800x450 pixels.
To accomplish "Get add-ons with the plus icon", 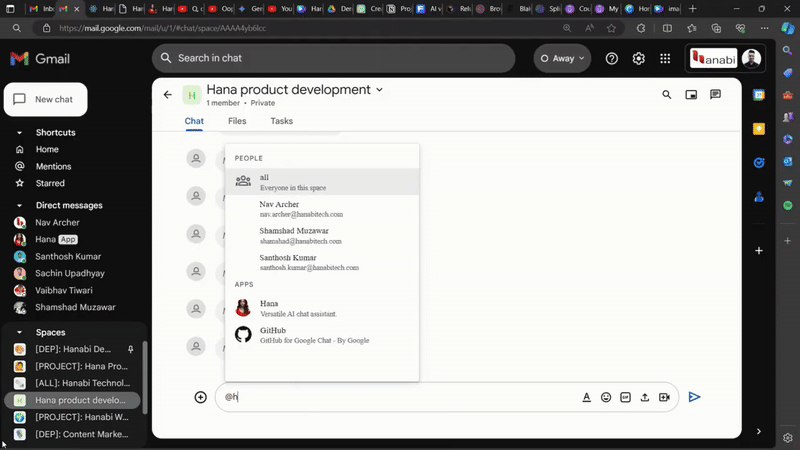I will (x=759, y=251).
